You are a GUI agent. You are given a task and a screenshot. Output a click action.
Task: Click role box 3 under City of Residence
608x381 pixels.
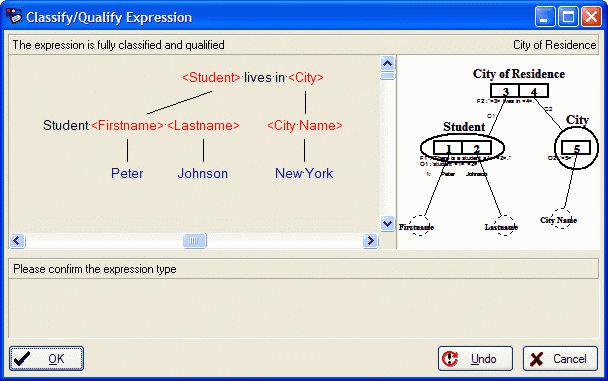coord(505,91)
